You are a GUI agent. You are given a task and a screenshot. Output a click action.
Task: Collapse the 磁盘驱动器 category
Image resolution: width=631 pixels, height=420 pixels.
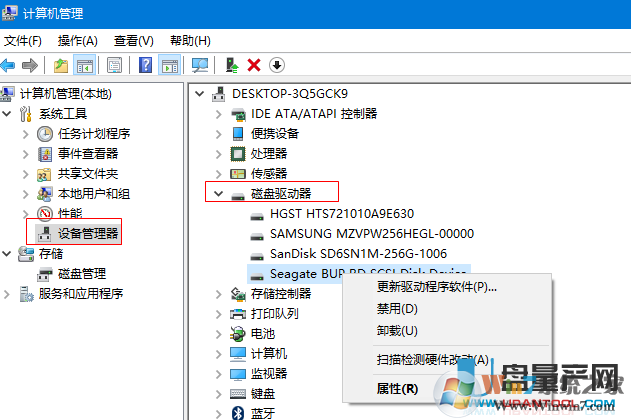tap(218, 194)
